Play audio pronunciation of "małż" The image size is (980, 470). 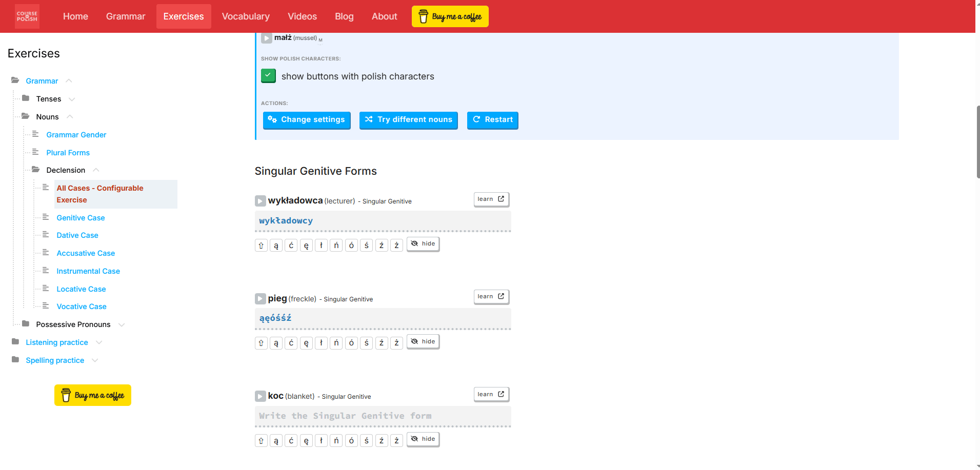(x=266, y=37)
